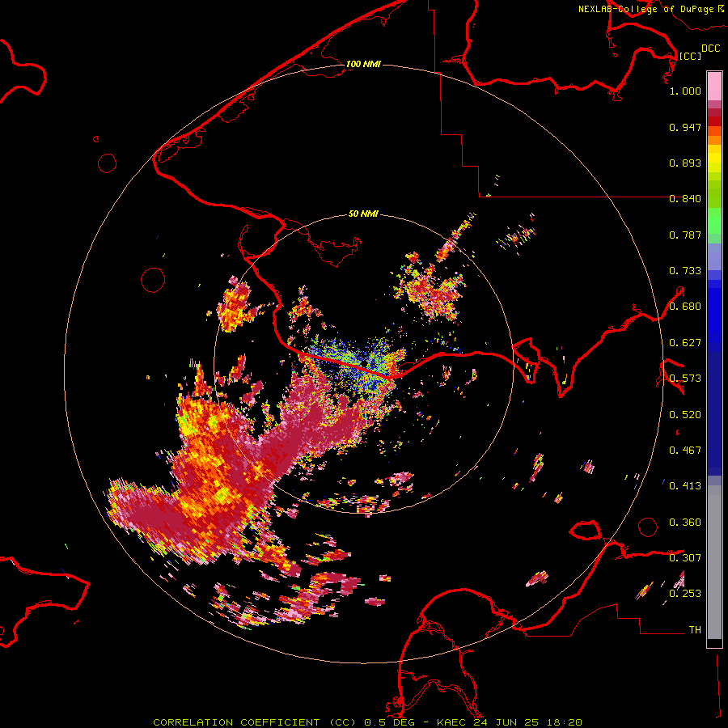This screenshot has width=728, height=728.
Task: Click the 0.627 legend value
Action: coord(685,343)
